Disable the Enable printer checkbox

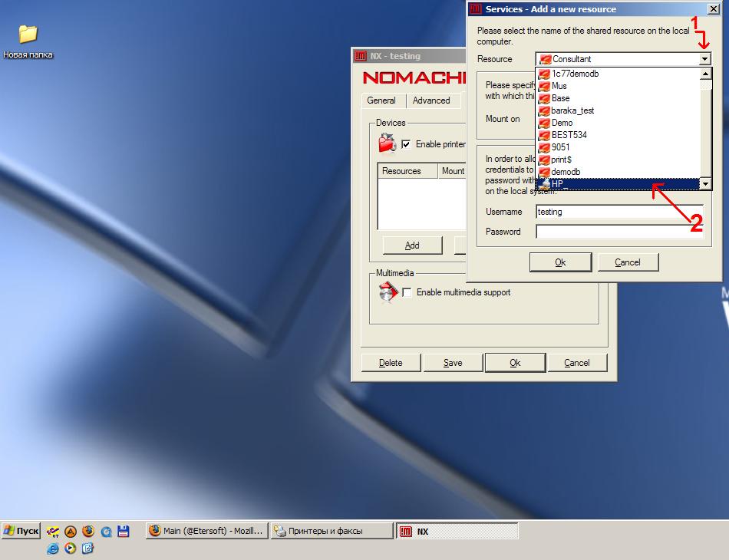coord(406,144)
